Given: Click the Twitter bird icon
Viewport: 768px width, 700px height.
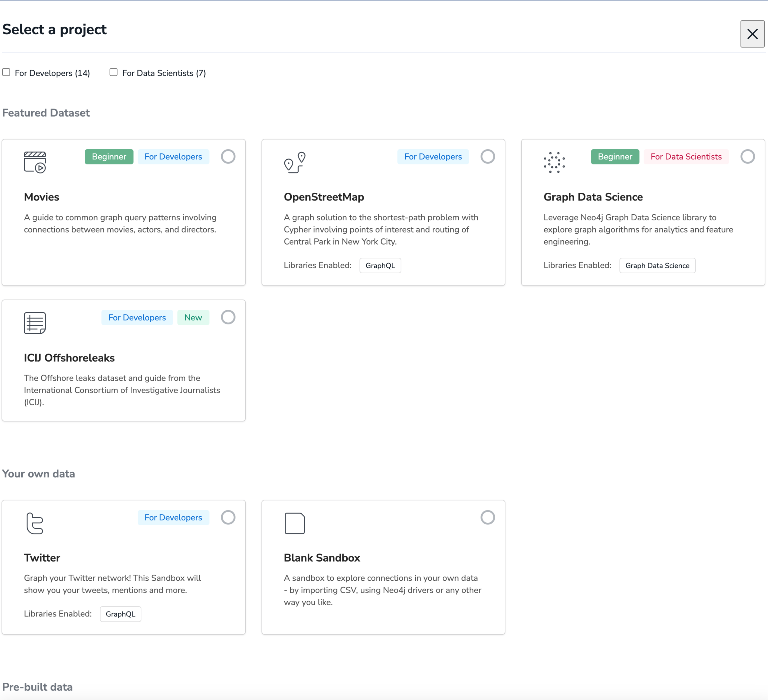Looking at the screenshot, I should tap(35, 523).
